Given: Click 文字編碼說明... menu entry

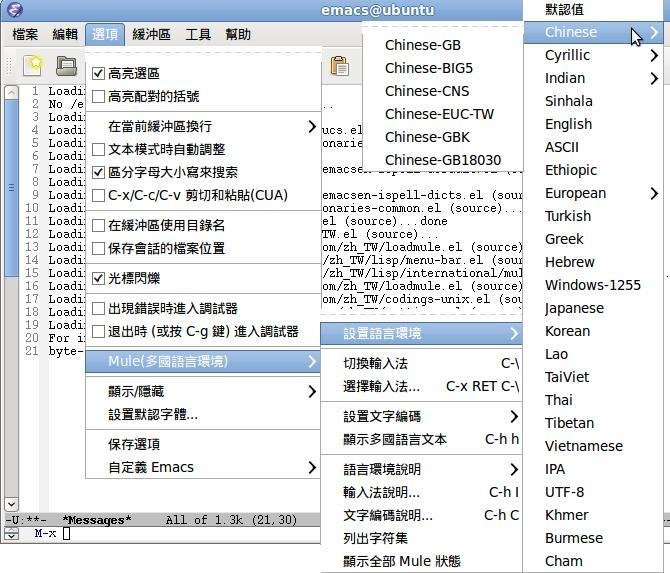Looking at the screenshot, I should (422, 515).
